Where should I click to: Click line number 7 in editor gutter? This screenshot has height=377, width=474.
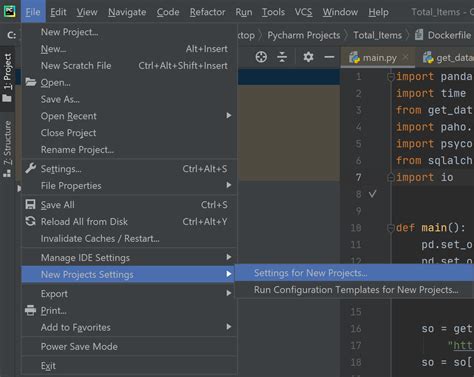(358, 177)
